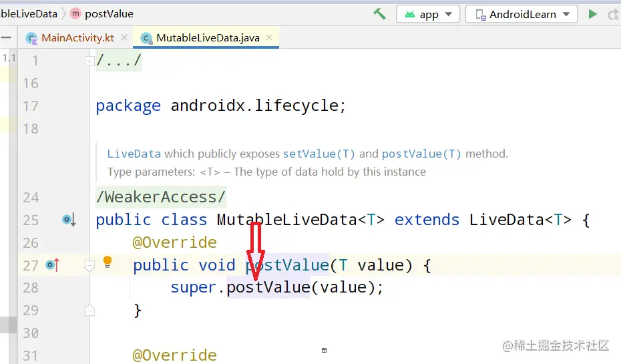Click the LiveData link in documentation comment
The height and width of the screenshot is (364, 621).
[x=134, y=154]
